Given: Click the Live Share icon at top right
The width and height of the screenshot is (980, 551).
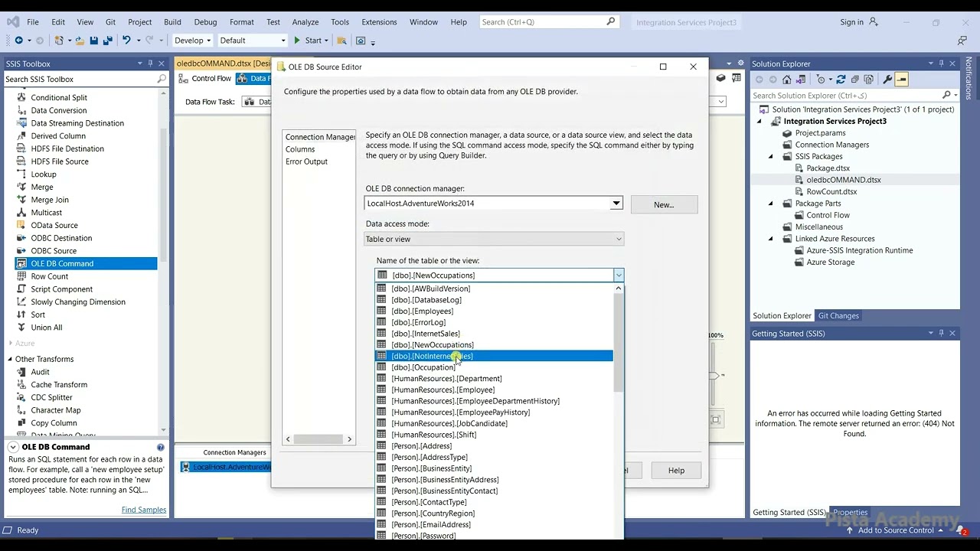Looking at the screenshot, I should coord(962,41).
